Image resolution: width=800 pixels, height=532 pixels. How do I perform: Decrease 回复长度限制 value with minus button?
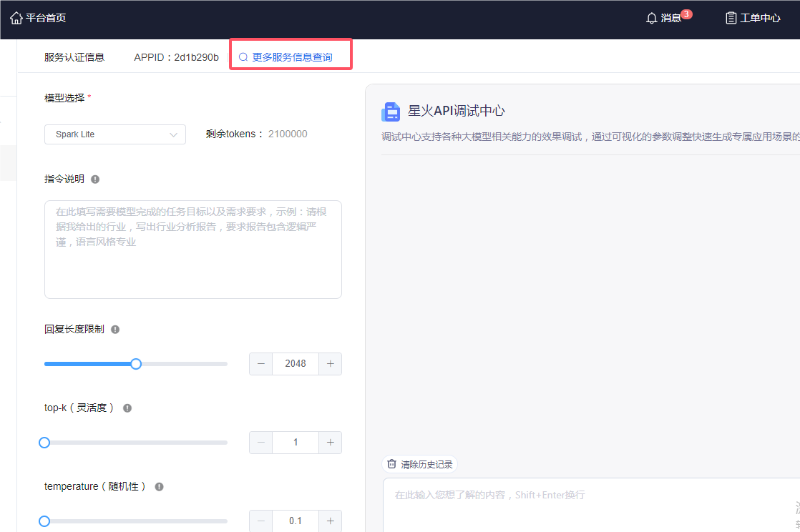pos(260,364)
